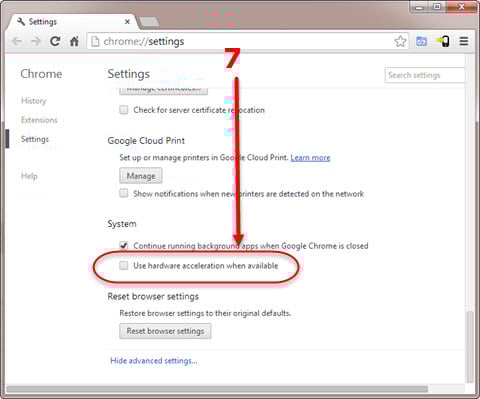Reload the settings page
The height and width of the screenshot is (399, 480).
tap(55, 41)
